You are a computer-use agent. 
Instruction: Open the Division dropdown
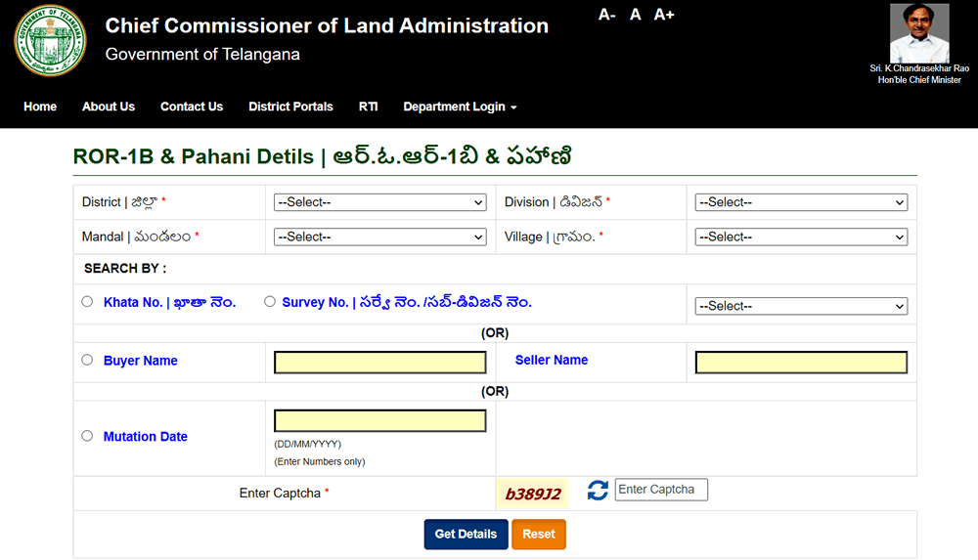(x=801, y=202)
